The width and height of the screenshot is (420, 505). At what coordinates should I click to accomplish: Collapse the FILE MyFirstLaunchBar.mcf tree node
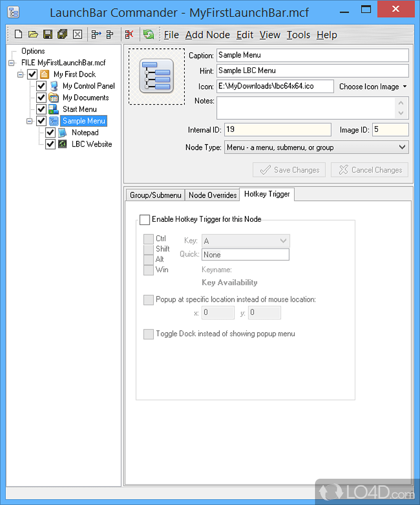pyautogui.click(x=12, y=63)
